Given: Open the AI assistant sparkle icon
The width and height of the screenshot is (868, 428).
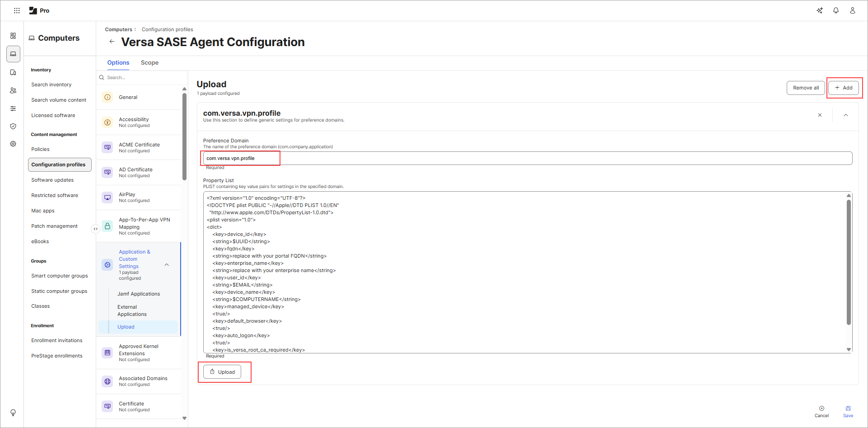Looking at the screenshot, I should click(820, 10).
